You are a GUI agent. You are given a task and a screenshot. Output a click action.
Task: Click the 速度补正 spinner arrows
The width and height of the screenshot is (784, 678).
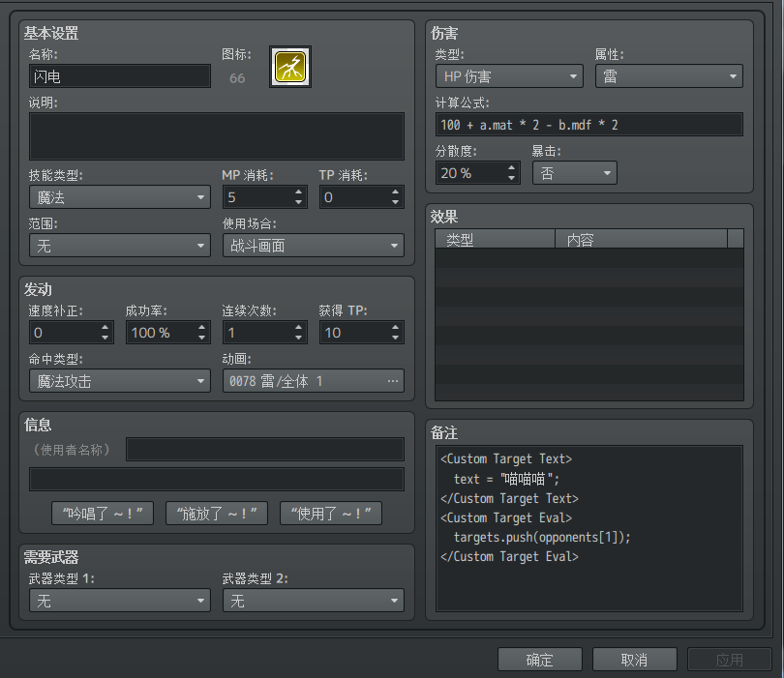click(105, 333)
